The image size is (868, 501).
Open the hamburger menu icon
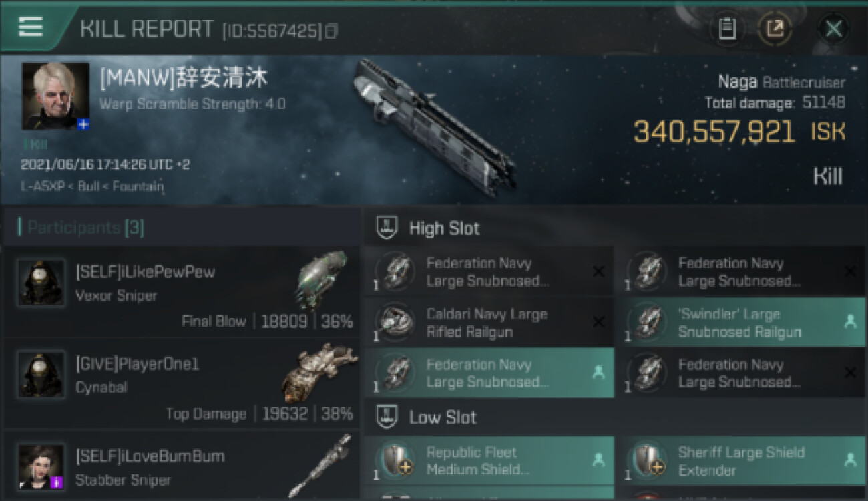pos(30,27)
